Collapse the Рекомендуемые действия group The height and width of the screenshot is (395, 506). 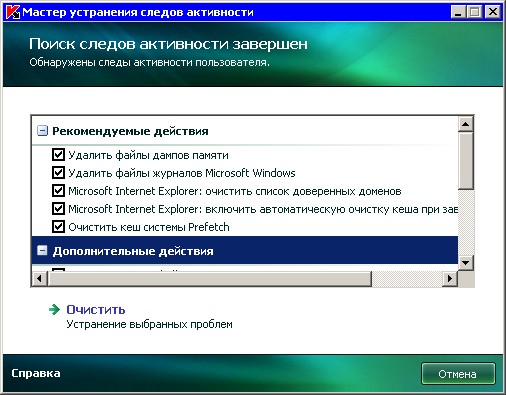42,131
